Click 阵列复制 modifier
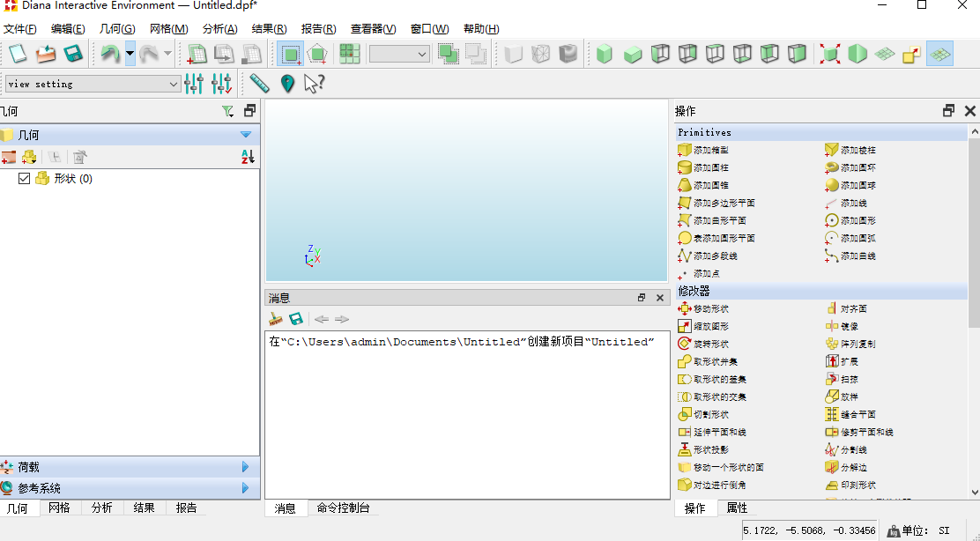The width and height of the screenshot is (980, 541). pyautogui.click(x=850, y=345)
